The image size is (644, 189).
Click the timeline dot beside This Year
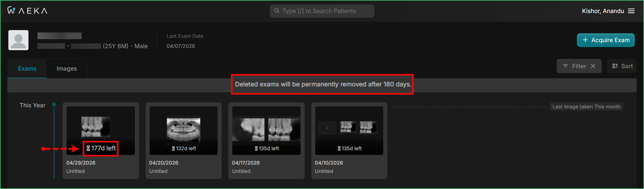tap(54, 105)
